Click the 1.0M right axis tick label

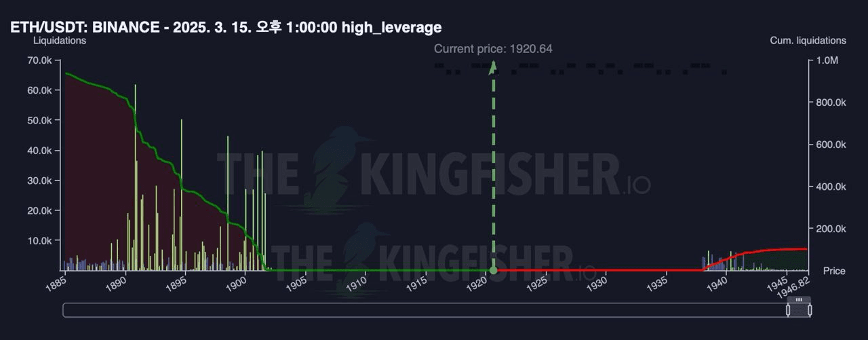pyautogui.click(x=827, y=60)
